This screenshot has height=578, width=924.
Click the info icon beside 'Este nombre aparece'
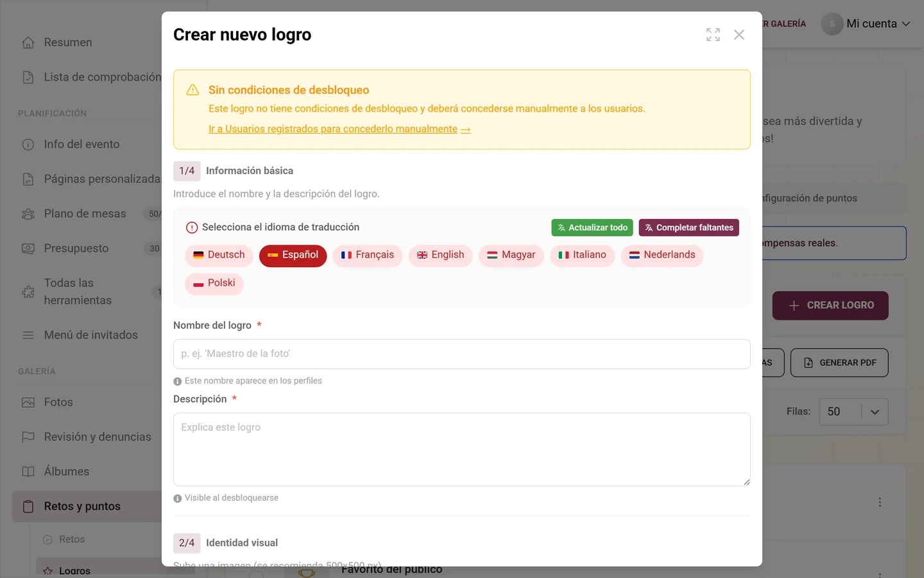coord(178,381)
